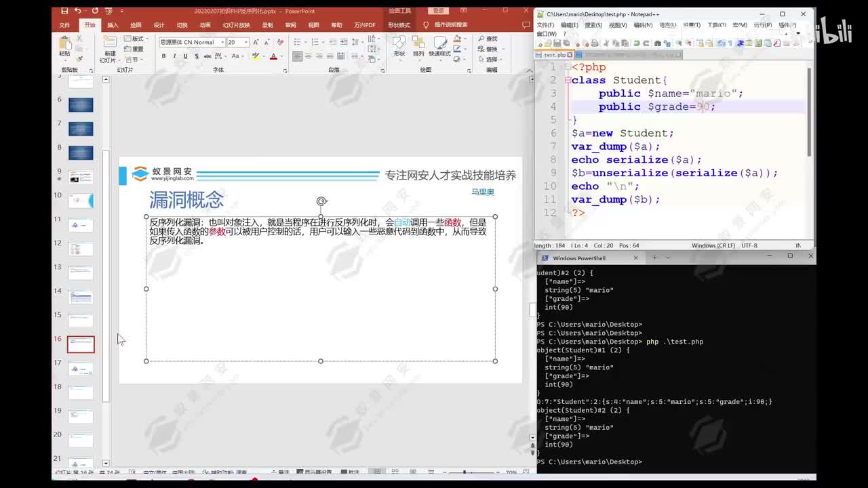
Task: Switch to the Animations (动画) tab
Action: tap(205, 25)
